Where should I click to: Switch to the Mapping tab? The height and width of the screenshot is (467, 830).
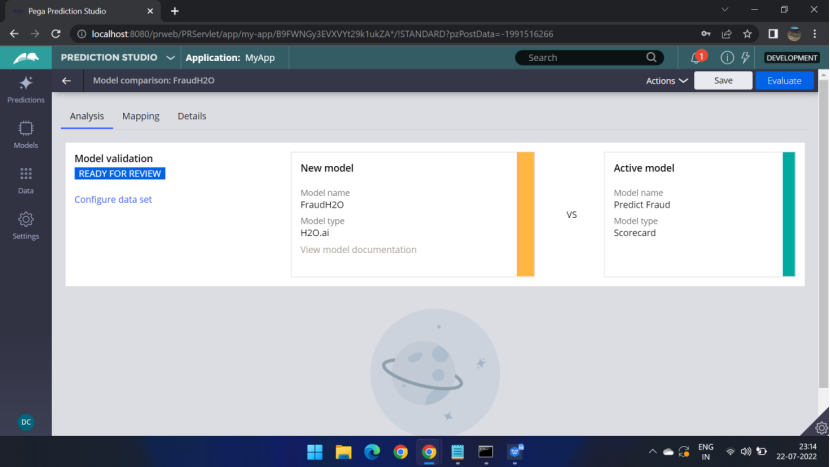point(141,116)
